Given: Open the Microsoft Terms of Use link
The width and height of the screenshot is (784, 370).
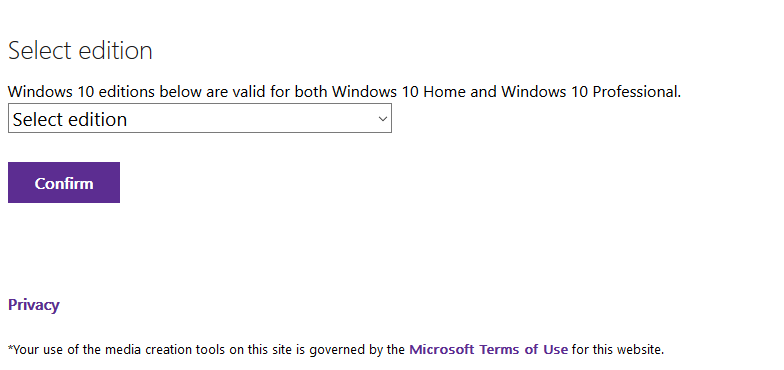Looking at the screenshot, I should [x=488, y=349].
